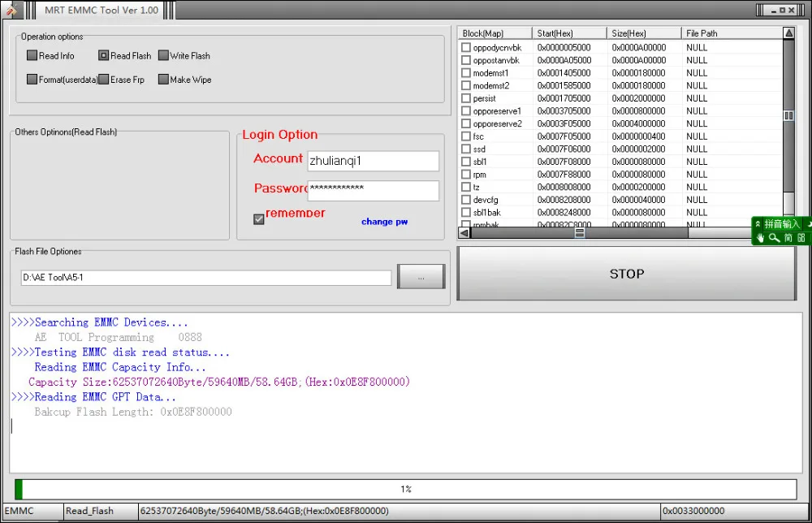
Task: Check the devcfg partition
Action: (466, 199)
